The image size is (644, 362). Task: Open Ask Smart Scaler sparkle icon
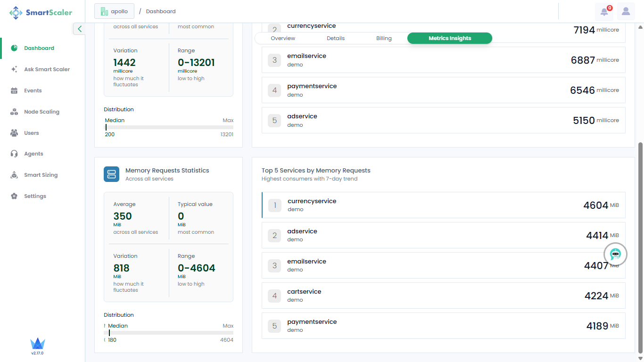(14, 69)
